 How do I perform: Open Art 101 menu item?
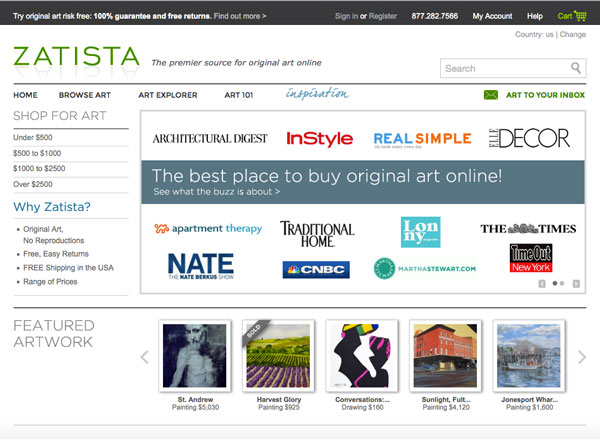tap(239, 95)
